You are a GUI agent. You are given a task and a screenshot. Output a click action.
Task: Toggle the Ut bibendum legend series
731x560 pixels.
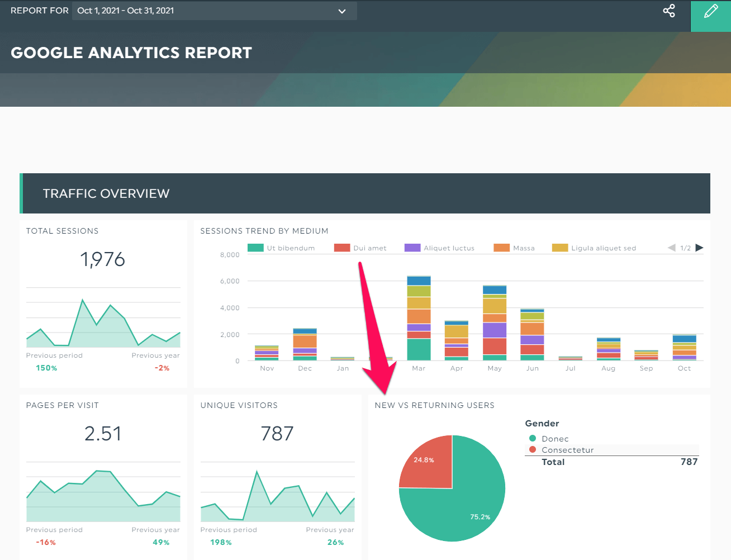click(281, 248)
